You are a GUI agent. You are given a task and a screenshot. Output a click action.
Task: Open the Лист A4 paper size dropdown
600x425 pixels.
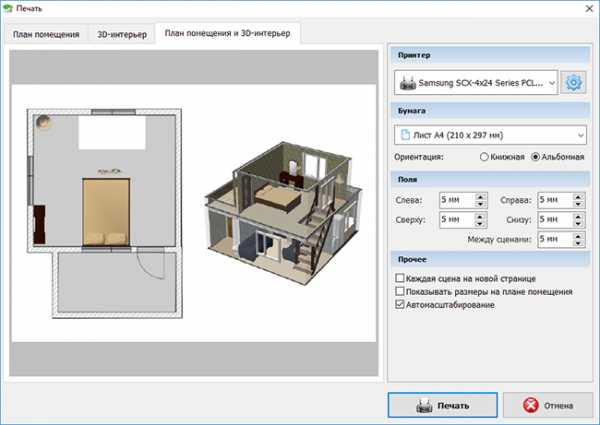(x=581, y=134)
